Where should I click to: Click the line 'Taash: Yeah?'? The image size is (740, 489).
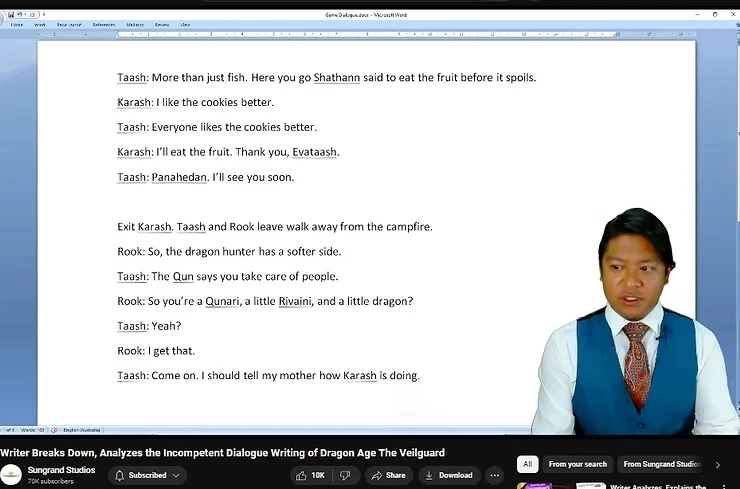(149, 326)
